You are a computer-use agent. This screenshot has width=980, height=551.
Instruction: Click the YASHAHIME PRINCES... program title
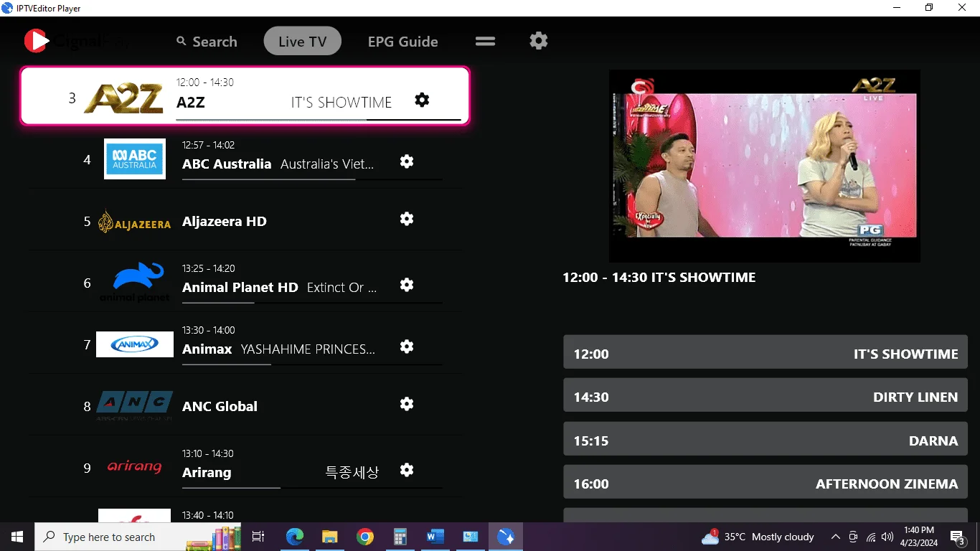pyautogui.click(x=308, y=349)
